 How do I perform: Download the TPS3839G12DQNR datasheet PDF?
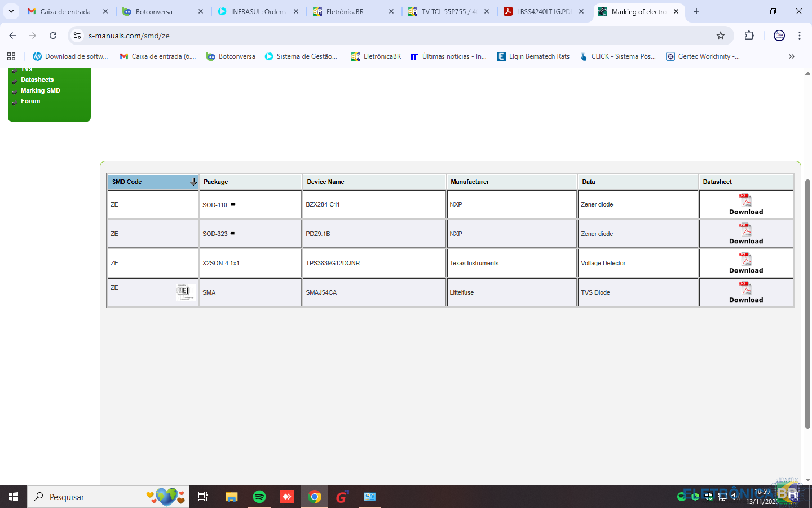tap(745, 263)
